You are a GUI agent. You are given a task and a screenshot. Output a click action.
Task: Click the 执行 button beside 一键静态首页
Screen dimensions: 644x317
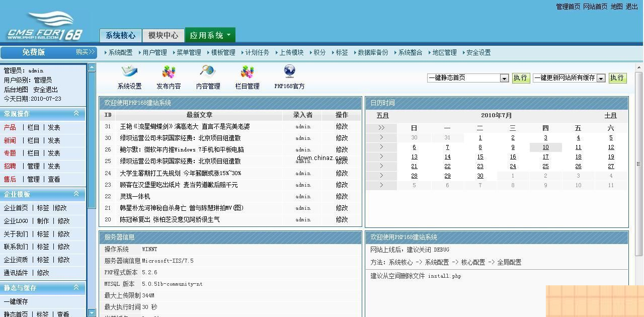(521, 78)
